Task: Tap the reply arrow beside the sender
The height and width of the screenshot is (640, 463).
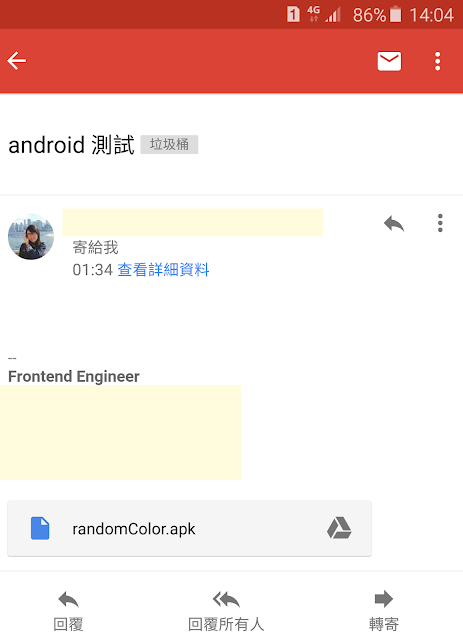Action: pyautogui.click(x=394, y=223)
